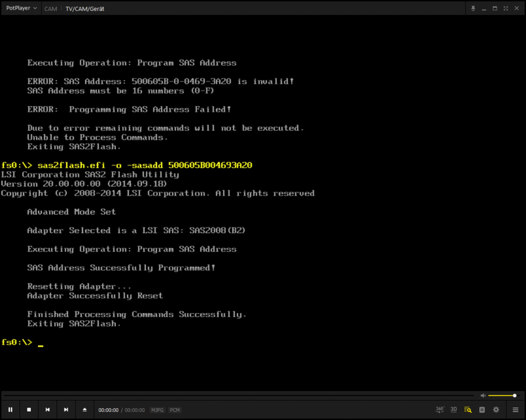
Task: Toggle 360° video mode
Action: point(440,409)
